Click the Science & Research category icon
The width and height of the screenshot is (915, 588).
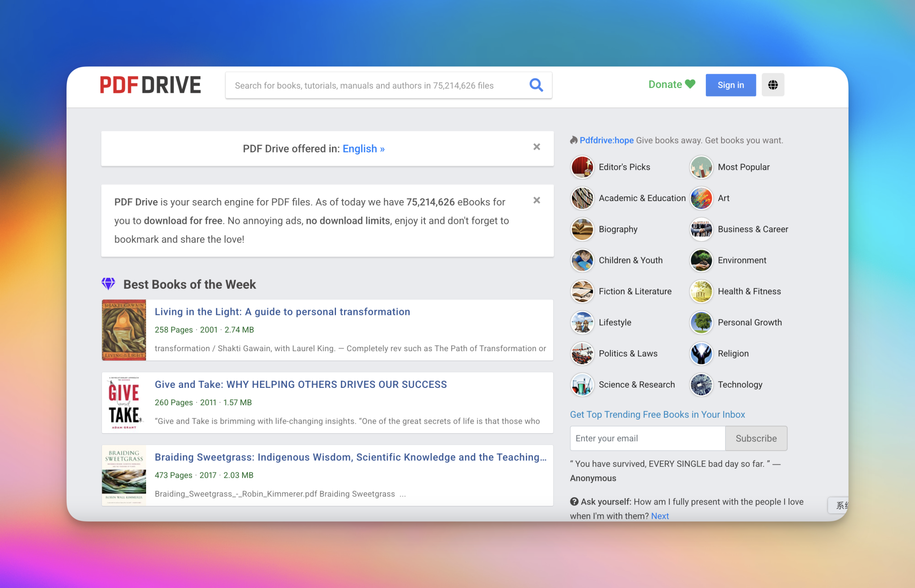(582, 384)
